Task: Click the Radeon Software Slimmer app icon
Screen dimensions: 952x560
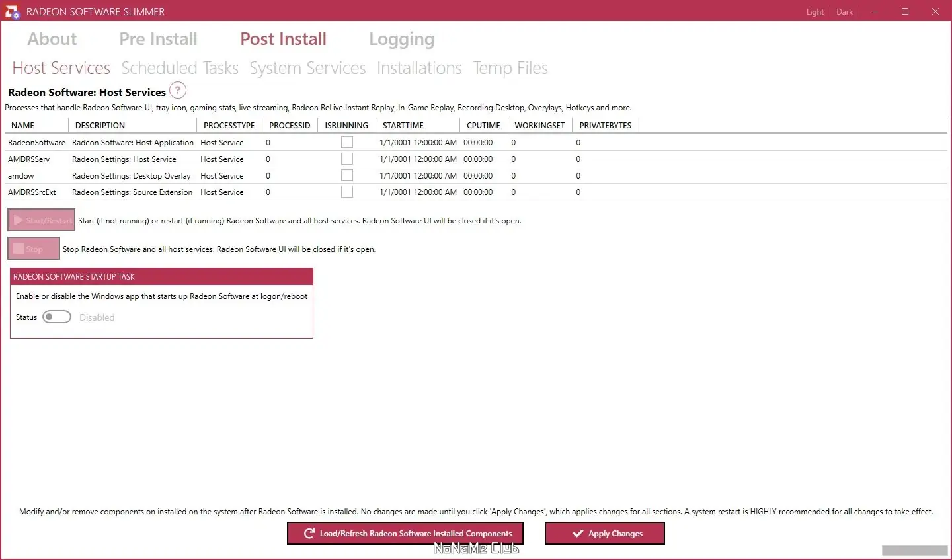Action: pyautogui.click(x=12, y=11)
